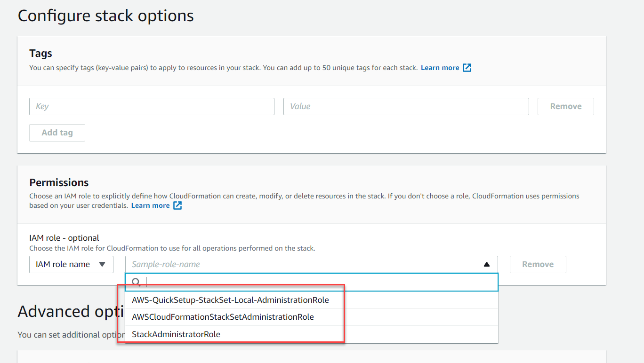644x363 pixels.
Task: Open the IAM role name type dropdown
Action: [71, 264]
